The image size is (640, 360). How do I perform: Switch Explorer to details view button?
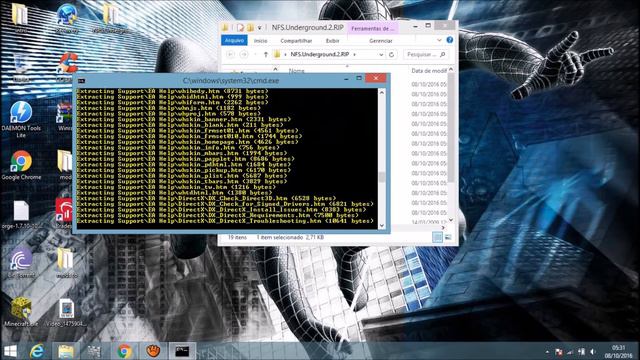point(437,237)
